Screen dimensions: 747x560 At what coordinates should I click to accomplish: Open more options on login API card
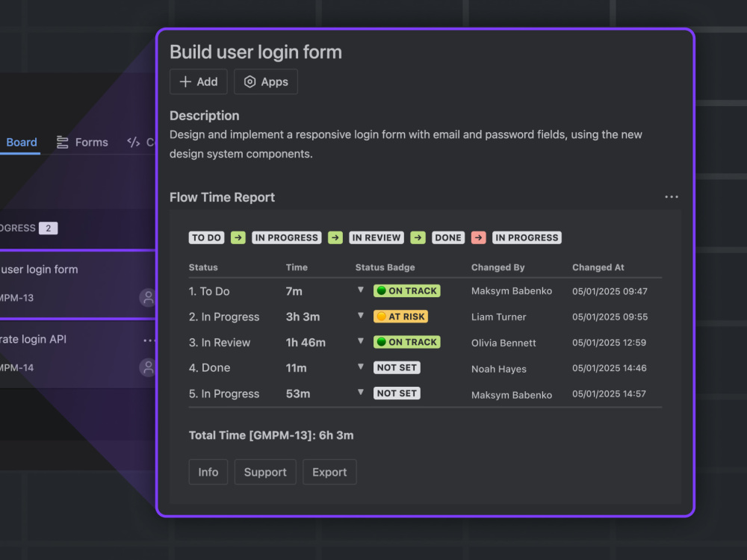point(149,340)
